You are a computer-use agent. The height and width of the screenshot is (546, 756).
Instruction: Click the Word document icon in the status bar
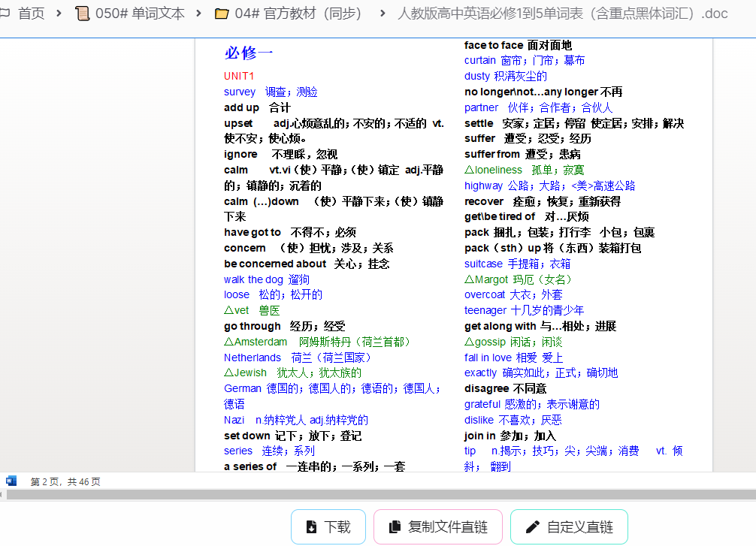pos(11,481)
